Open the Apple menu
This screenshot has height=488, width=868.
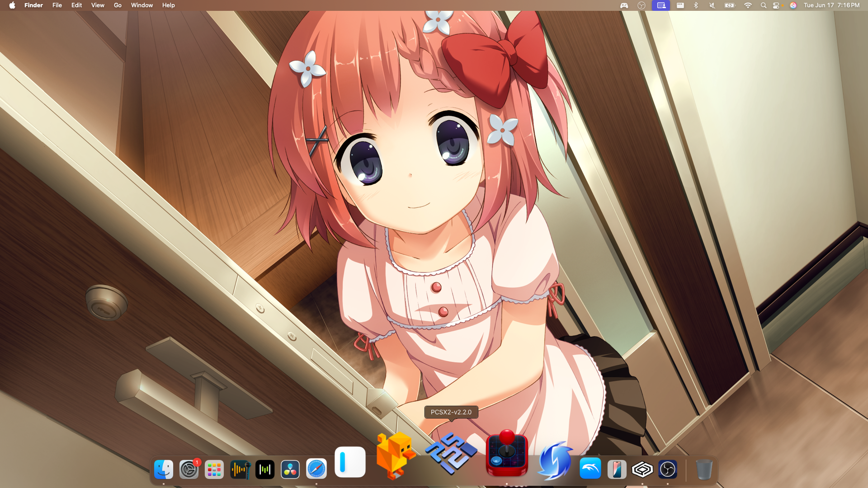(x=12, y=5)
